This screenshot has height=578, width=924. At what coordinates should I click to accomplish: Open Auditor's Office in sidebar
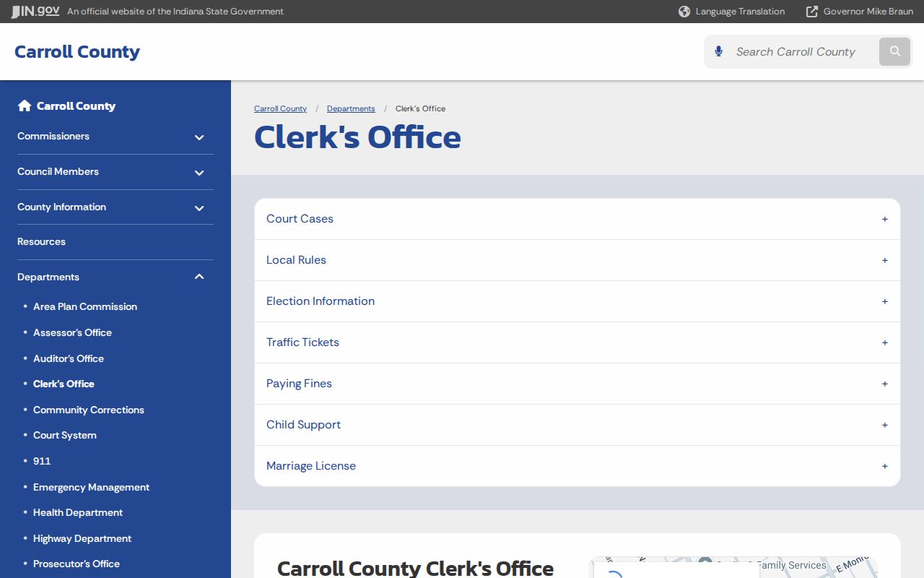pyautogui.click(x=69, y=358)
